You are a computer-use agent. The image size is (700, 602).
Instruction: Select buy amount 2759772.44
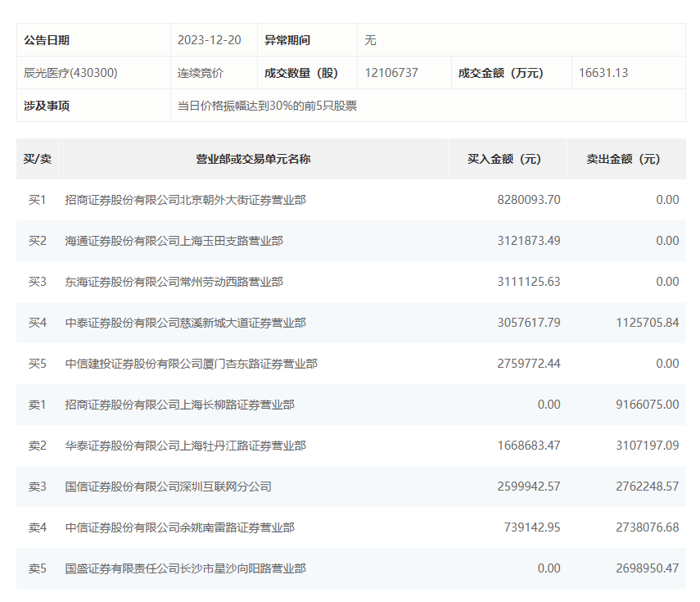(529, 364)
